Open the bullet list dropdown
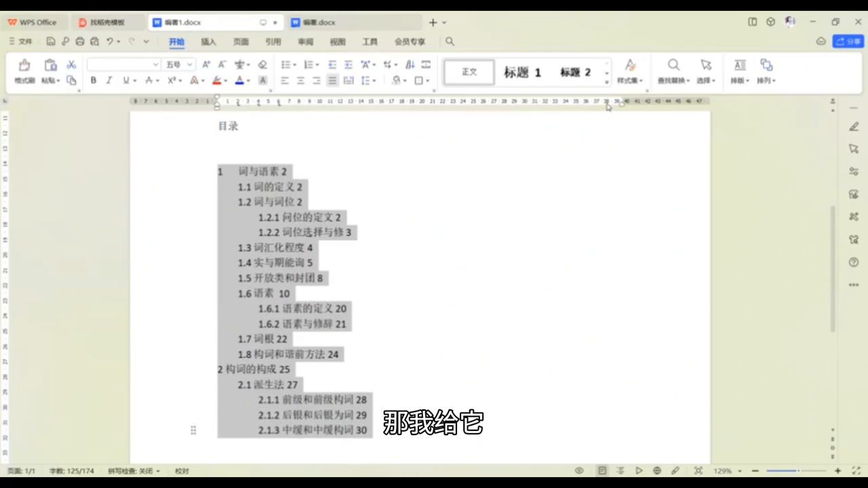The width and height of the screenshot is (868, 488). click(x=294, y=65)
